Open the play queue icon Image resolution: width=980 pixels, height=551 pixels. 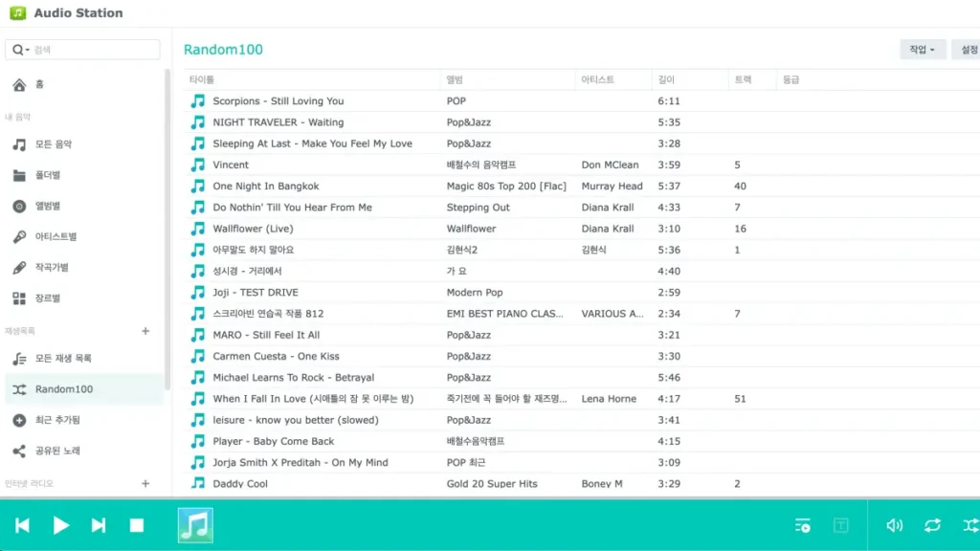(x=803, y=525)
